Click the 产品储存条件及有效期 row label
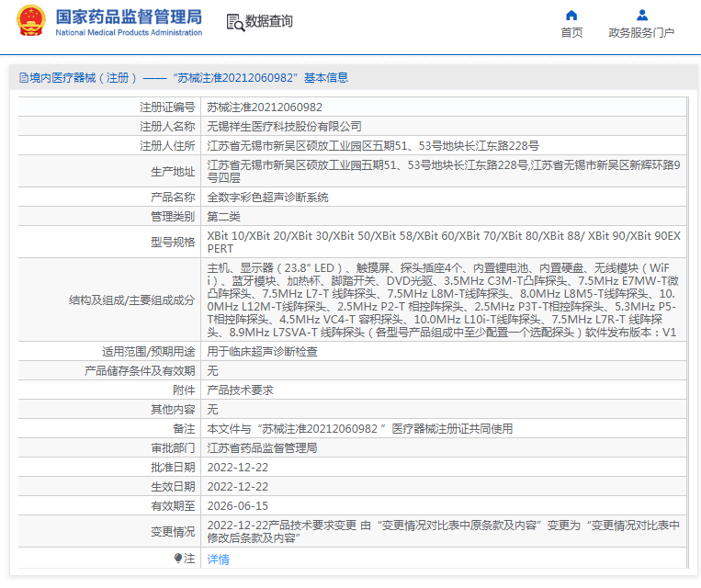 click(140, 371)
